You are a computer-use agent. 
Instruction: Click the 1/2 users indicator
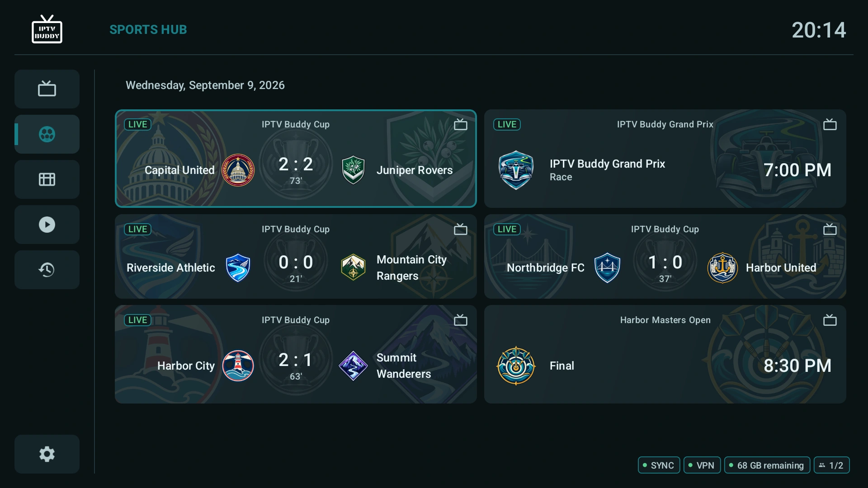pos(832,465)
